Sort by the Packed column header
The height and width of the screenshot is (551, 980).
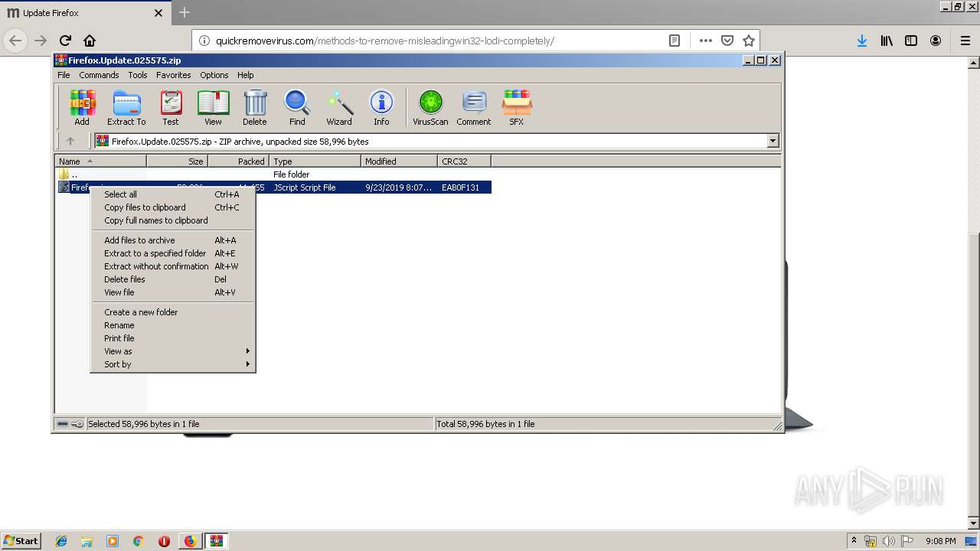(238, 161)
